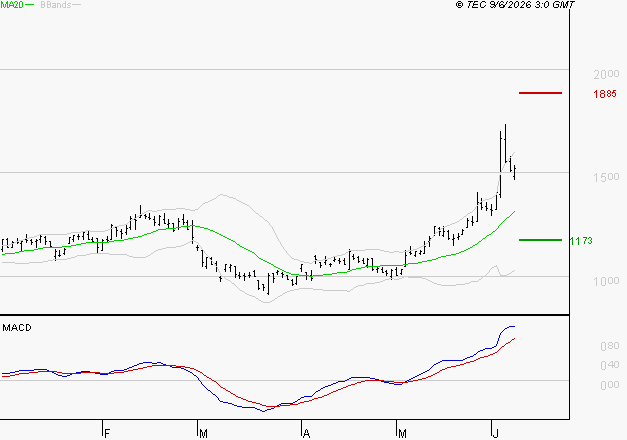Click the red resistance level line
The width and height of the screenshot is (627, 440).
pos(540,93)
